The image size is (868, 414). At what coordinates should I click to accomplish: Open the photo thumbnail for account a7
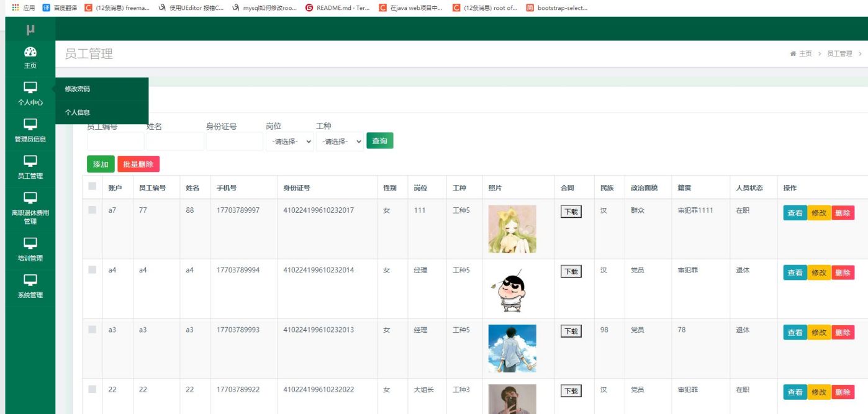(512, 228)
